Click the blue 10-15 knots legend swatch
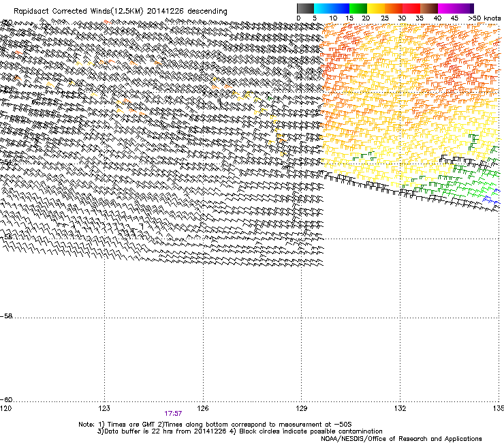Image resolution: width=504 pixels, height=443 pixels. coord(341,8)
